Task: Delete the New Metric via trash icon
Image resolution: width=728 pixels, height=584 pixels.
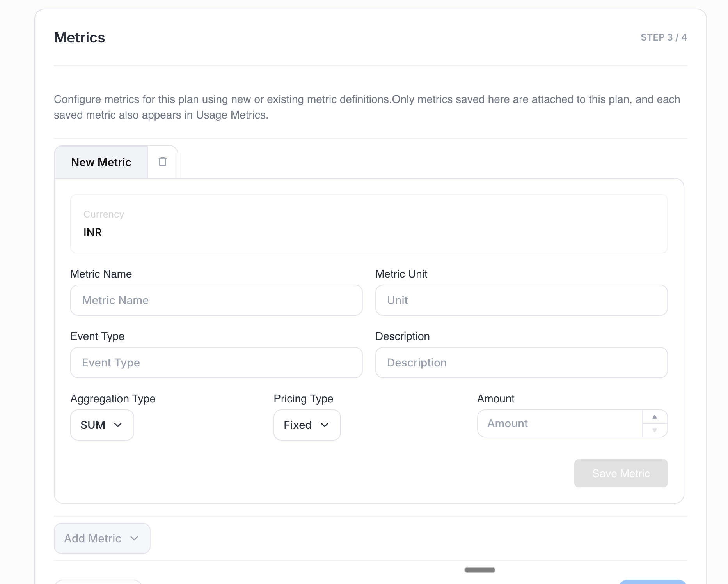Action: pos(163,162)
